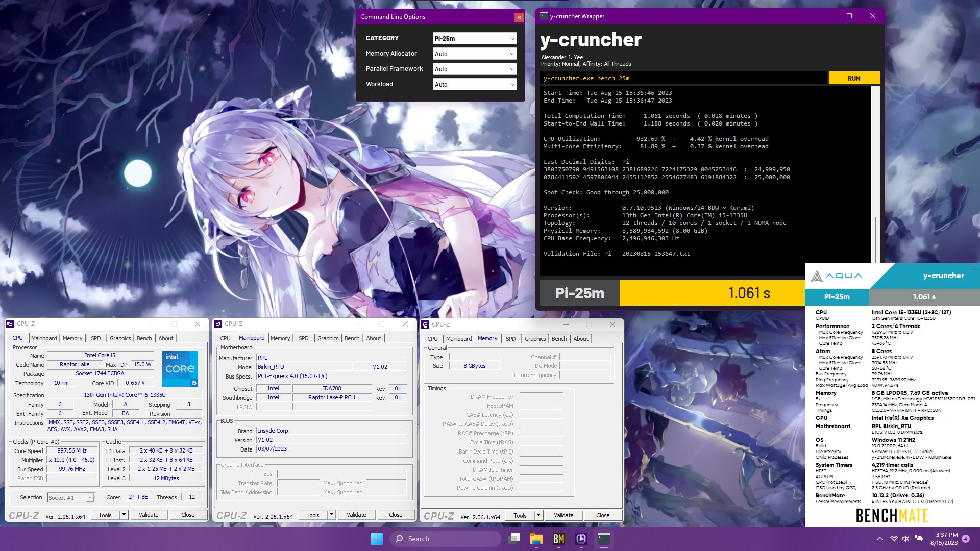The height and width of the screenshot is (551, 980).
Task: Click Close button in Memory CPU-Z window
Action: coord(603,515)
